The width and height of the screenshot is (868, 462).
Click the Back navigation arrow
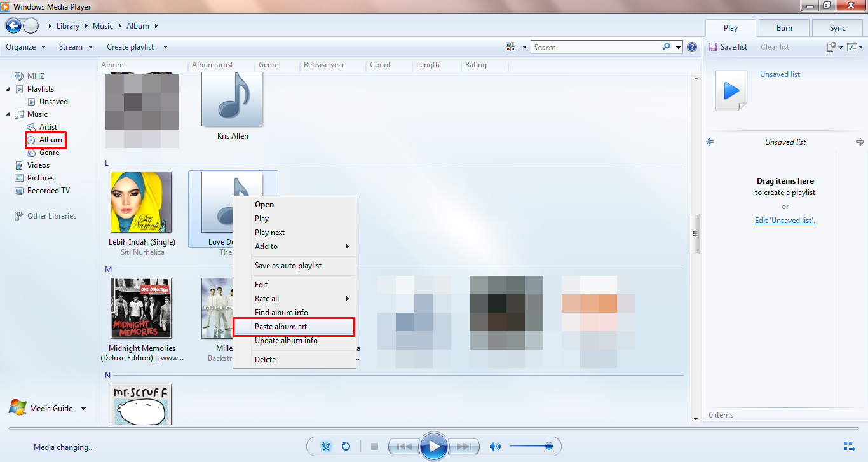click(13, 26)
